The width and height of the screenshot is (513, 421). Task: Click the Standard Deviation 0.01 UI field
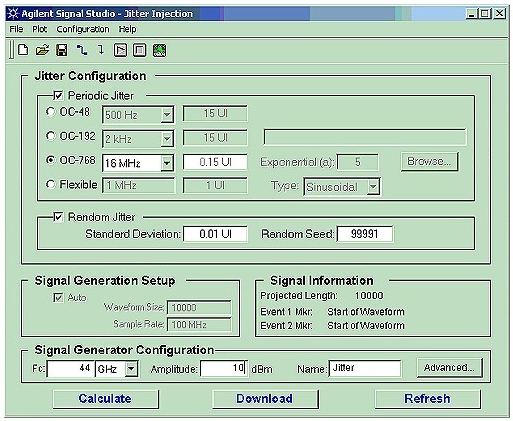point(215,234)
